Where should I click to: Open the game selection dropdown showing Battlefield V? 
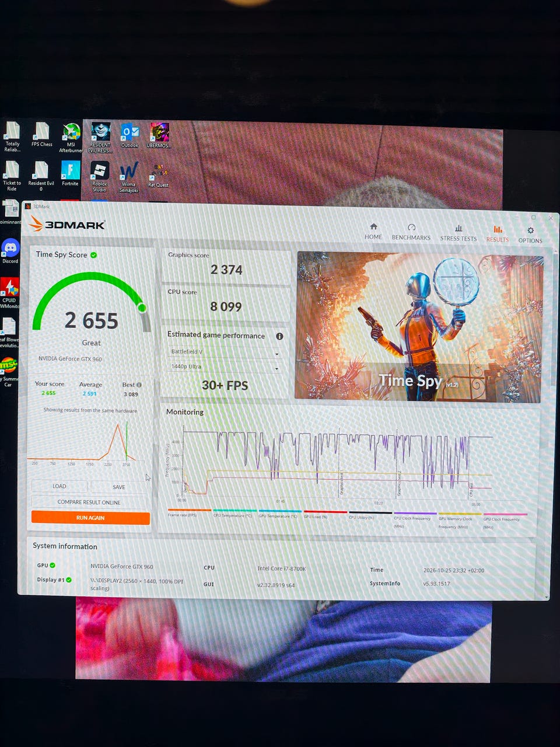point(225,352)
